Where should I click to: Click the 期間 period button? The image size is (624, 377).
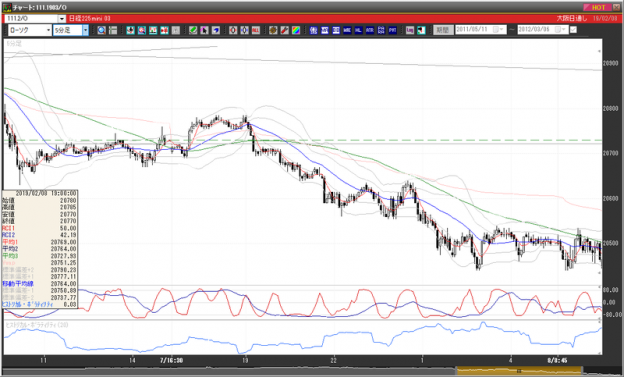tap(443, 30)
